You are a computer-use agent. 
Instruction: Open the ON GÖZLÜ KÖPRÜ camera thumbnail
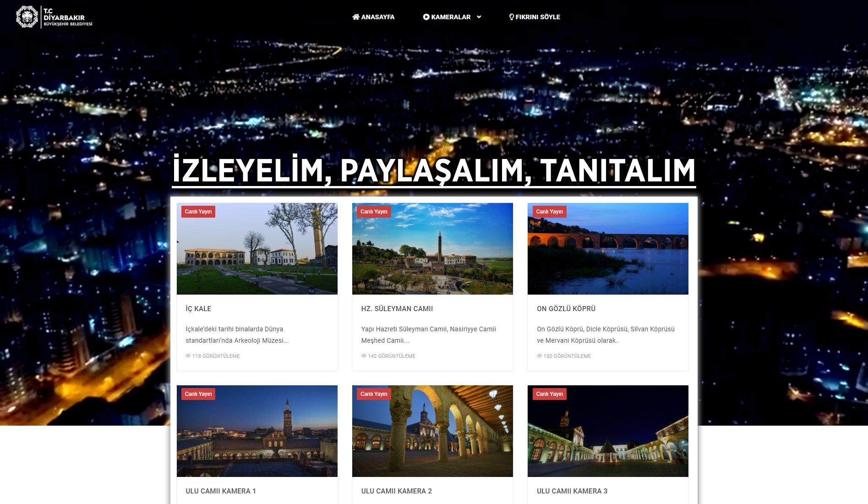(x=608, y=249)
